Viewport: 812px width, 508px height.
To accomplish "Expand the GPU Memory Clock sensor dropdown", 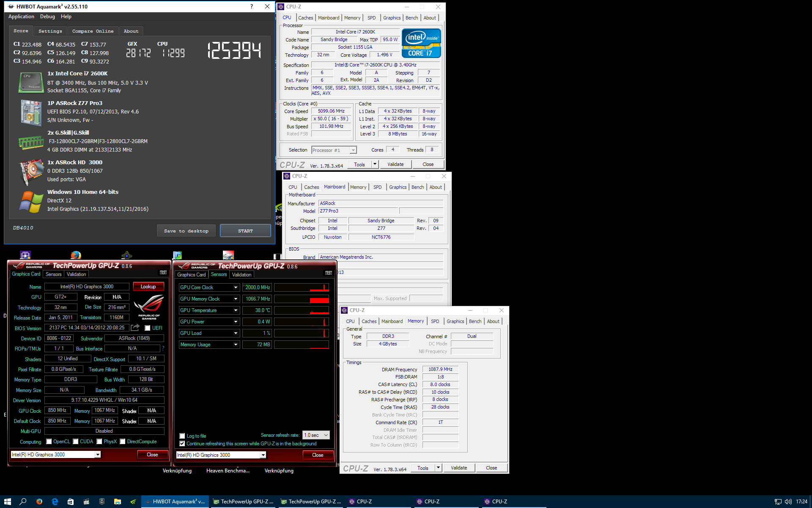I will [236, 299].
